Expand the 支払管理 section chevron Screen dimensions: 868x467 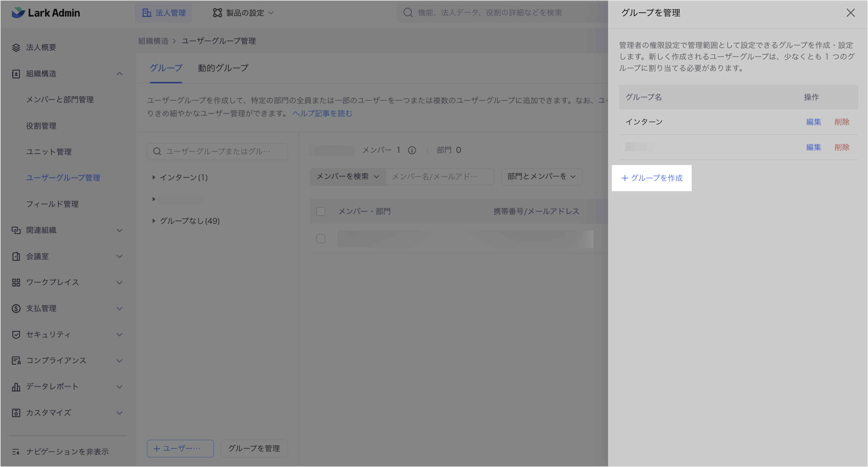click(x=120, y=309)
